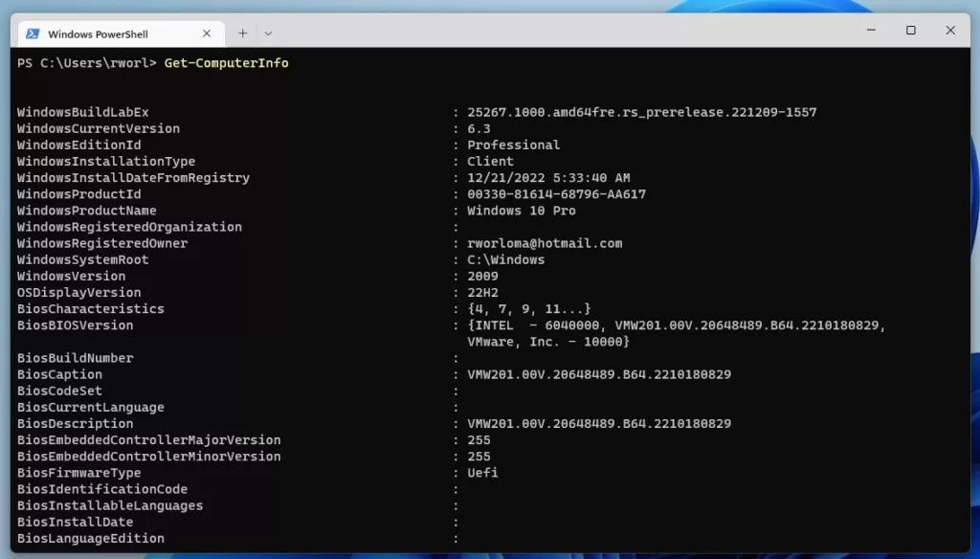Close the Windows PowerShell tab

pos(207,34)
